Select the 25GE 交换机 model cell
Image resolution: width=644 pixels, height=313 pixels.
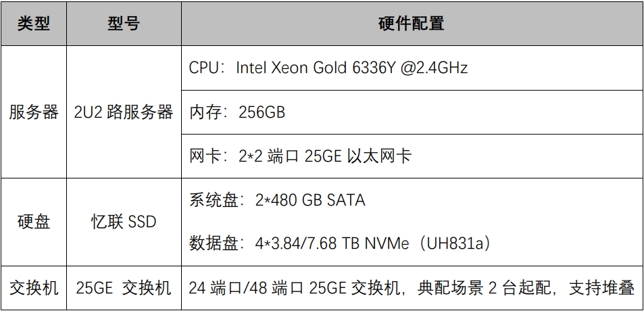pyautogui.click(x=123, y=288)
